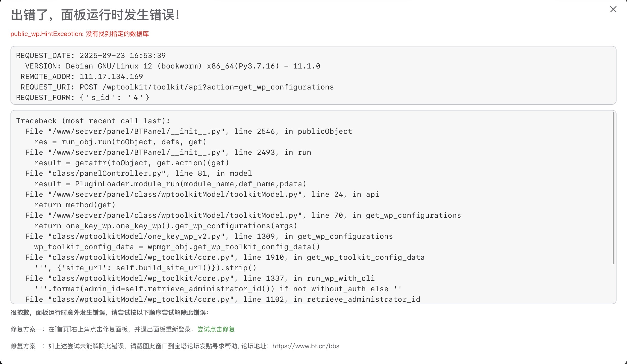Click the retrieve_administrator_id line 1102 entry
Screen dimensions: 627x364
[223, 299]
